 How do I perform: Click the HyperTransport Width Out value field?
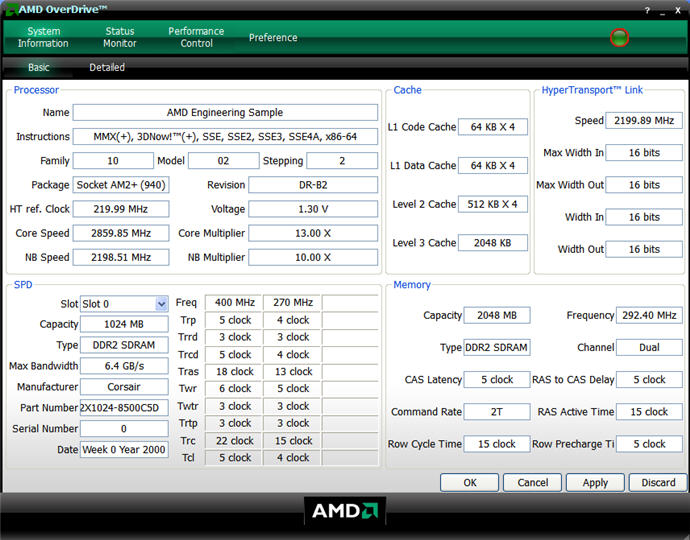(644, 249)
